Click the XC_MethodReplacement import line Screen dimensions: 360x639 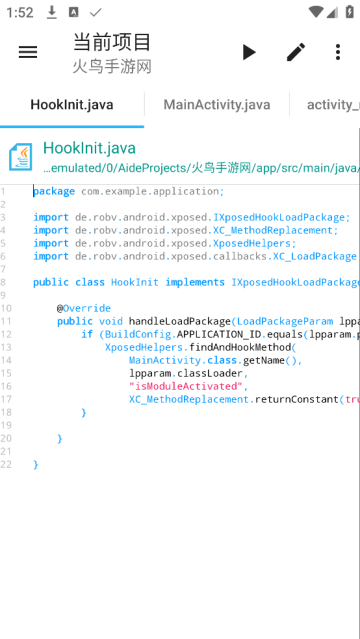click(x=186, y=230)
